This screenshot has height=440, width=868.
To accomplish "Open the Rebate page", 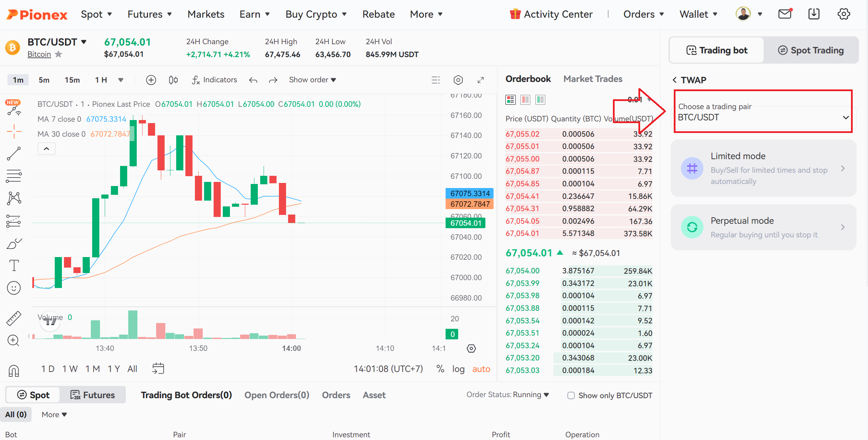I will (379, 14).
